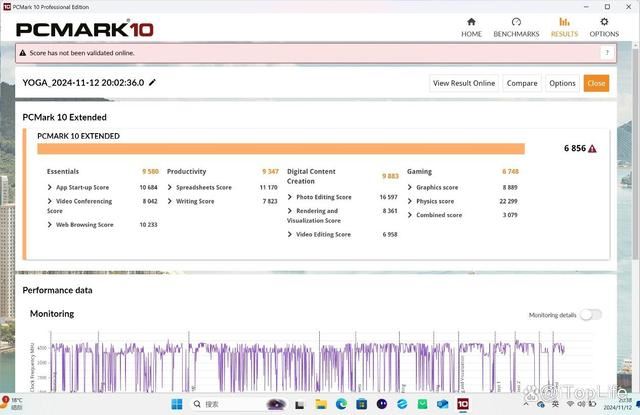The image size is (640, 415).
Task: Expand the Photo Editing Score details
Action: (x=290, y=197)
